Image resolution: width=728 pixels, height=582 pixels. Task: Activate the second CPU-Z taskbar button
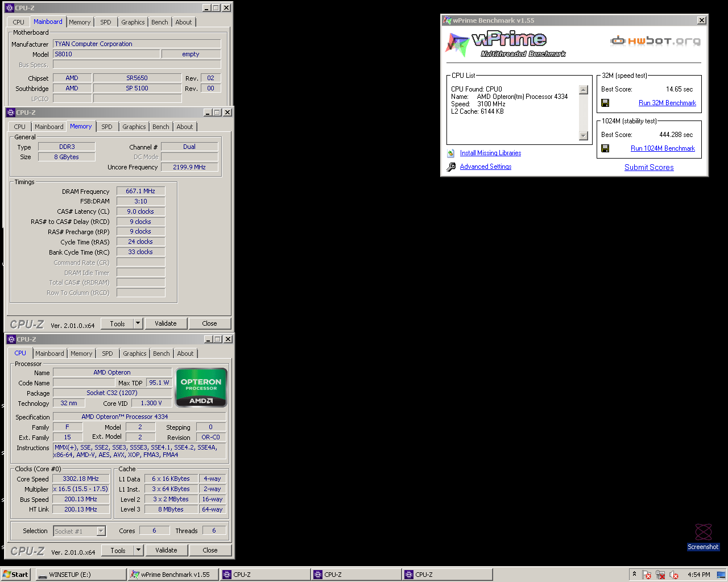point(356,575)
